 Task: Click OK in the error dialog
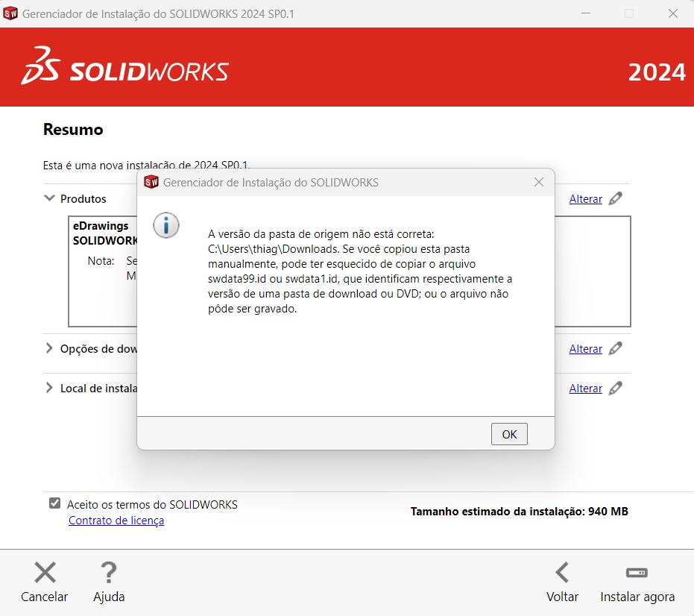(x=509, y=434)
